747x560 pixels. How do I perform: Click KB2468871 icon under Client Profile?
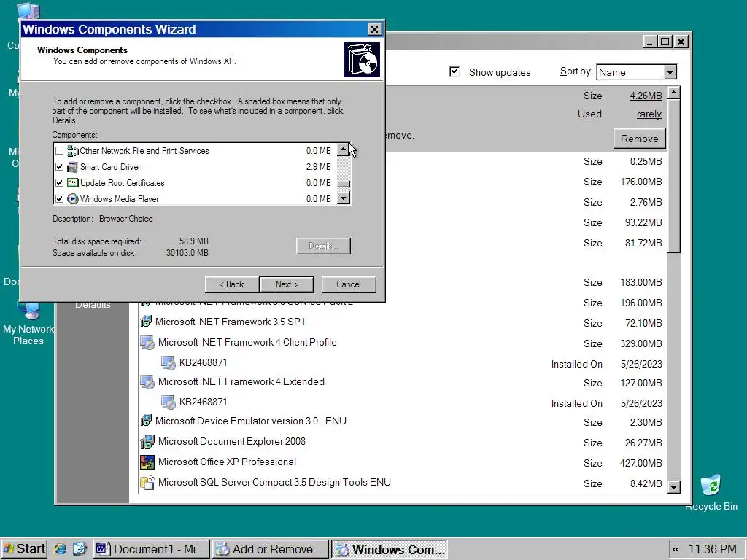click(169, 363)
